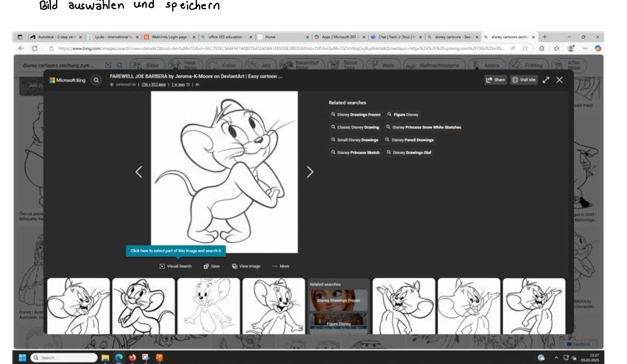Search related 'Disney Pencil Drawings'

pos(409,140)
